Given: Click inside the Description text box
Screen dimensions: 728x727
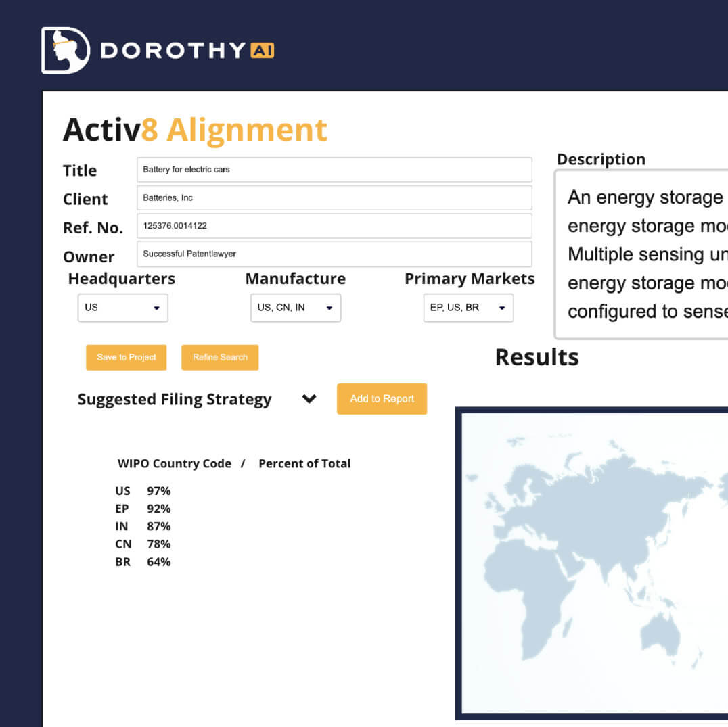Looking at the screenshot, I should [641, 254].
